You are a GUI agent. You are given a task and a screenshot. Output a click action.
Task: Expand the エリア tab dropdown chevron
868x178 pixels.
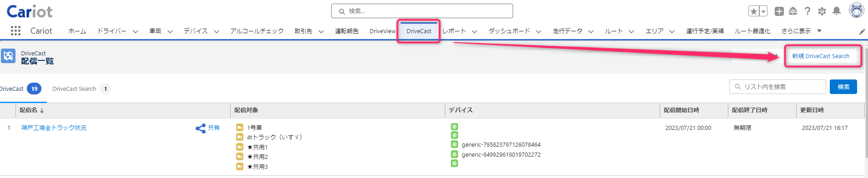point(672,31)
